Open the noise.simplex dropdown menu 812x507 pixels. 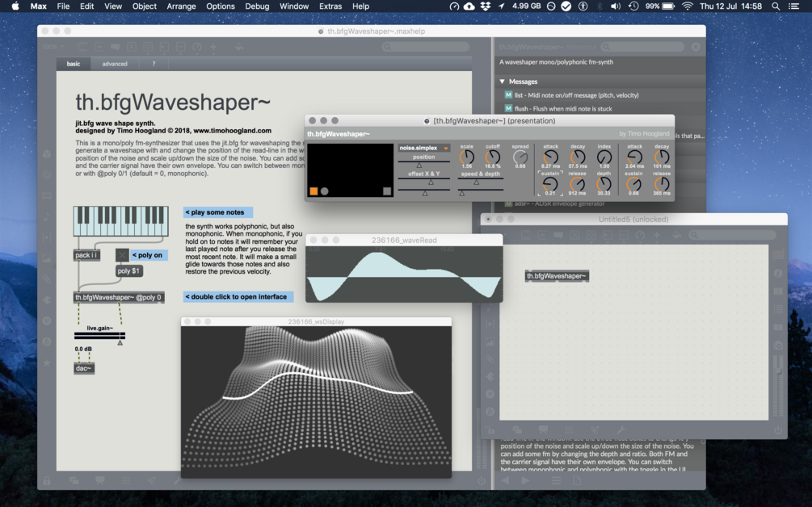pyautogui.click(x=424, y=148)
